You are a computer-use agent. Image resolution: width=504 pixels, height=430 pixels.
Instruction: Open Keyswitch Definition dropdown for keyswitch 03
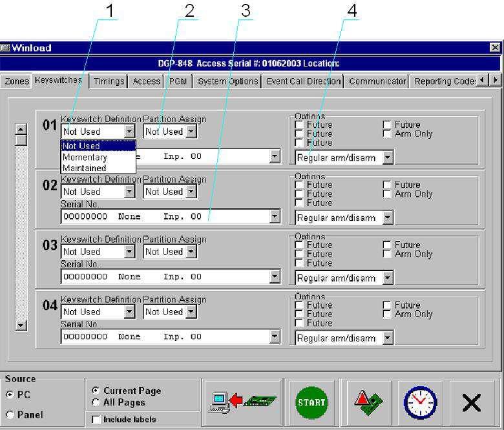tap(129, 251)
